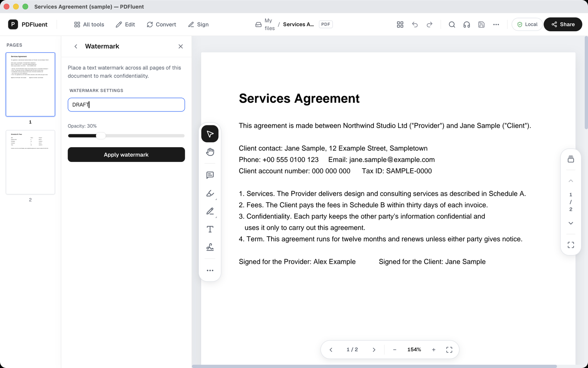
Task: Open the grid view icon in header
Action: tap(400, 24)
